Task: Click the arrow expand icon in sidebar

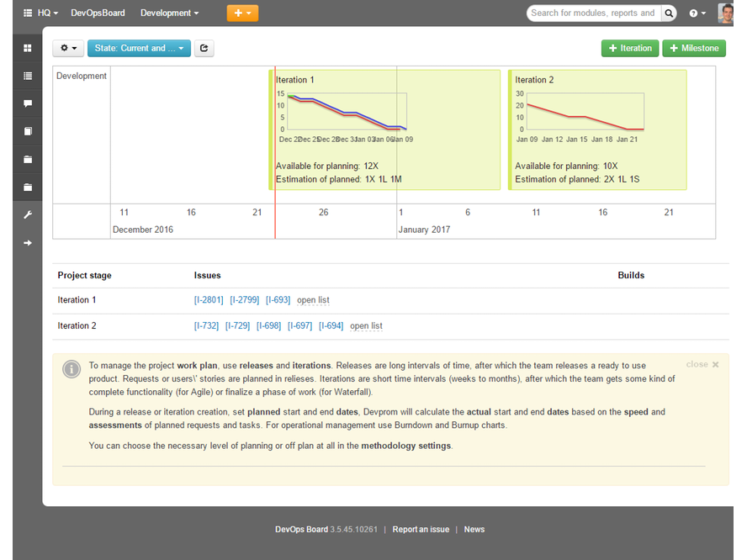Action: point(28,243)
